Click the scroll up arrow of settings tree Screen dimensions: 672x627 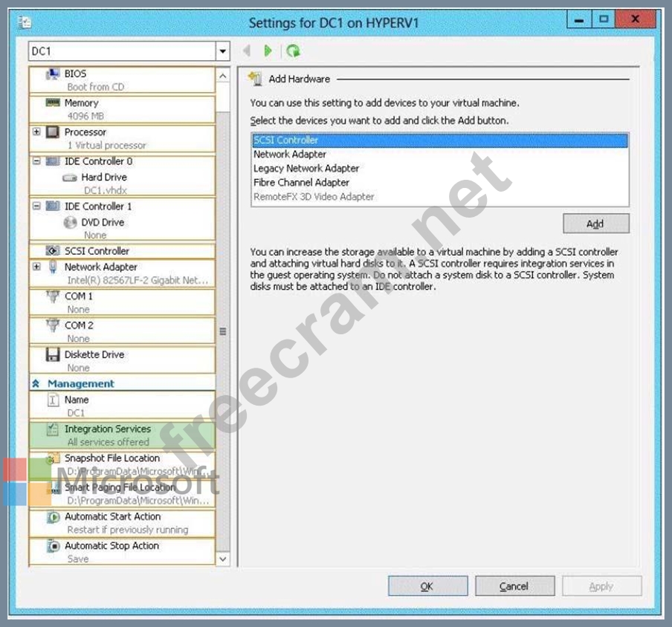(x=223, y=76)
